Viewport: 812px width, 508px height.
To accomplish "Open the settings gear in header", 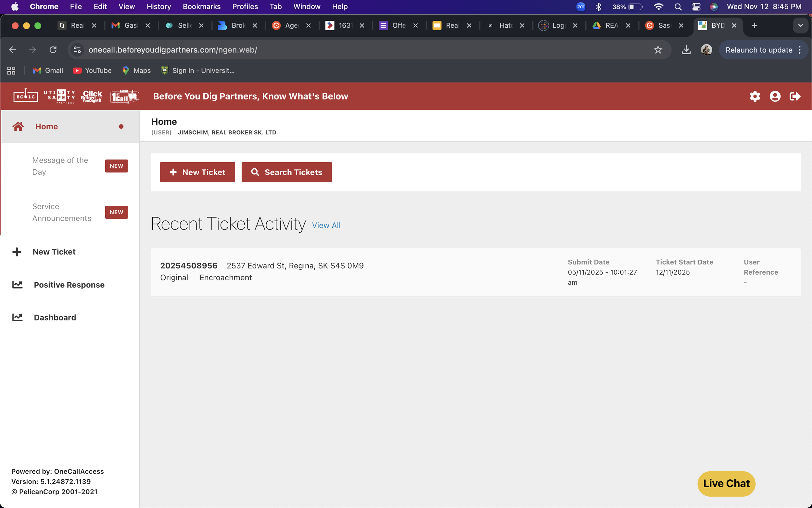I will (x=755, y=97).
